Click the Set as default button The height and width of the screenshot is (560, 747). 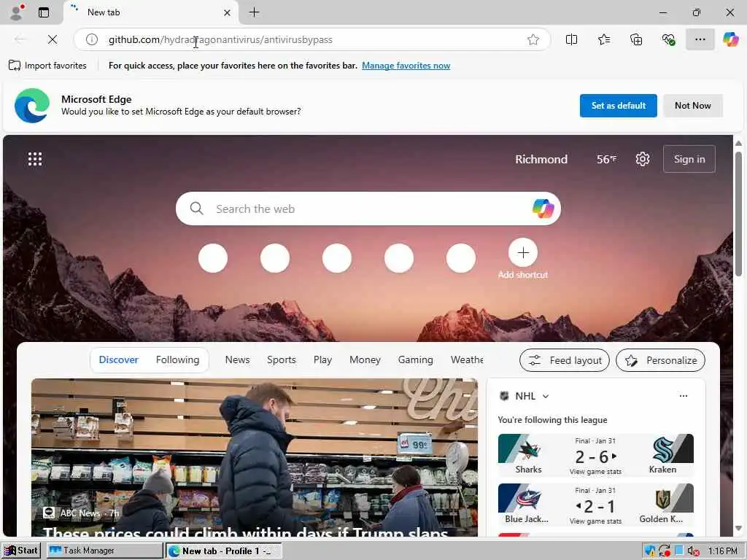coord(619,106)
